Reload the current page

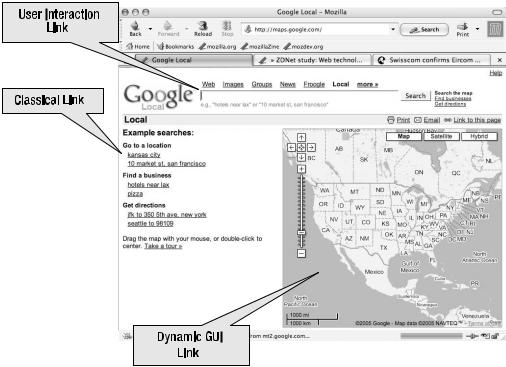pos(203,26)
